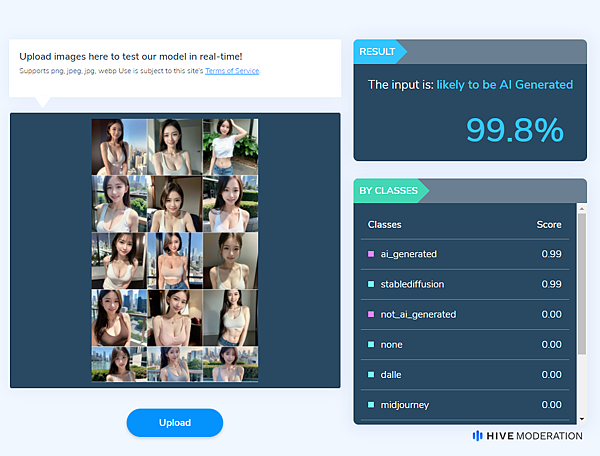
Task: Select the ai_generated class label
Action: tap(408, 254)
